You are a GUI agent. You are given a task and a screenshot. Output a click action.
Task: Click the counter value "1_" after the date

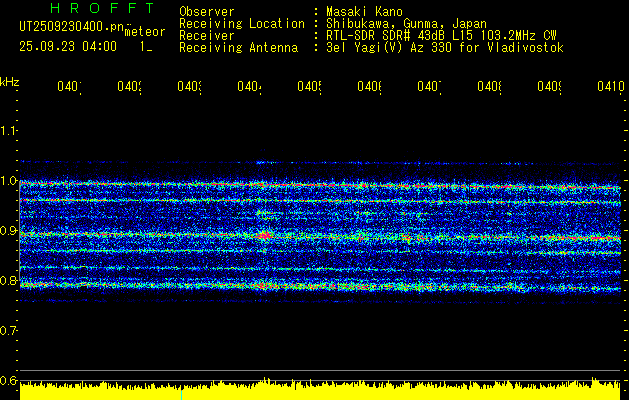coord(146,47)
